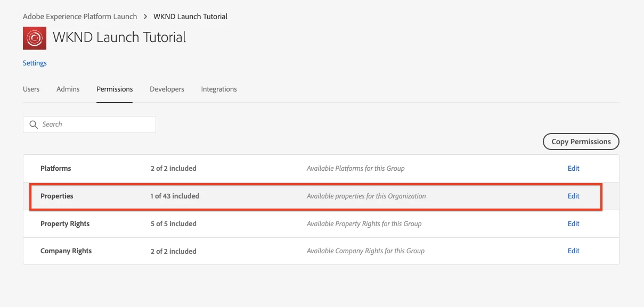644x307 pixels.
Task: Click the magnifier icon in search box
Action: tap(34, 125)
